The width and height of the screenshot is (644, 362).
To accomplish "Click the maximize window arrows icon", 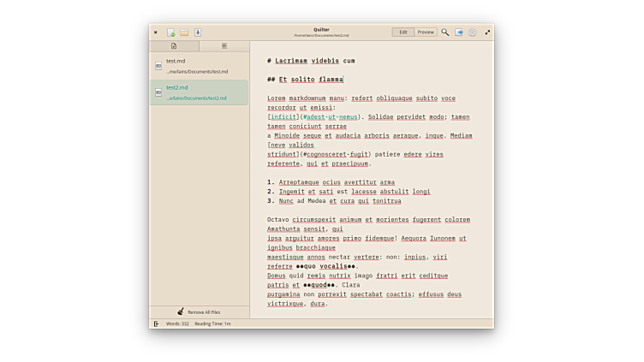I will click(487, 33).
